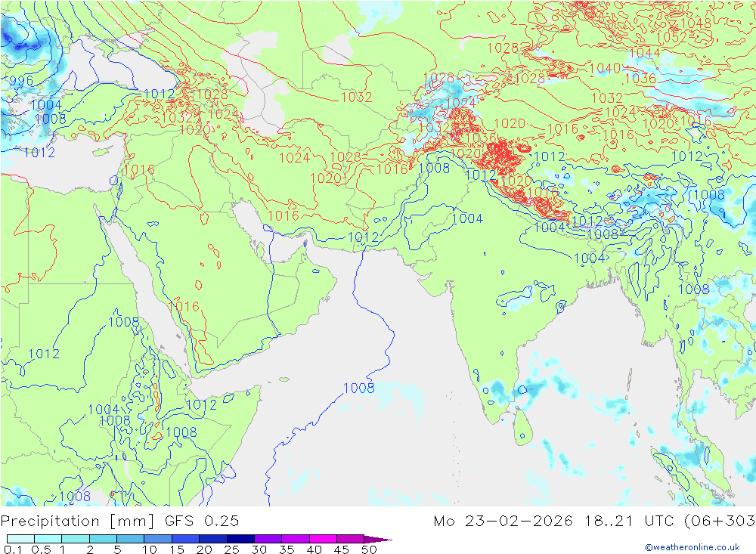Viewport: 756px width, 554px height.
Task: Click the 15 to 20 mm legend swatch
Action: click(x=186, y=539)
